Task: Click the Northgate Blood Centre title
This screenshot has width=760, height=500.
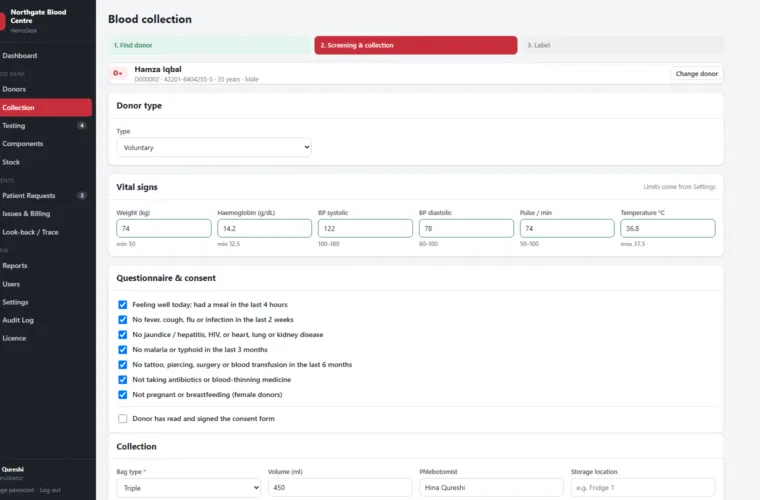Action: click(x=38, y=16)
